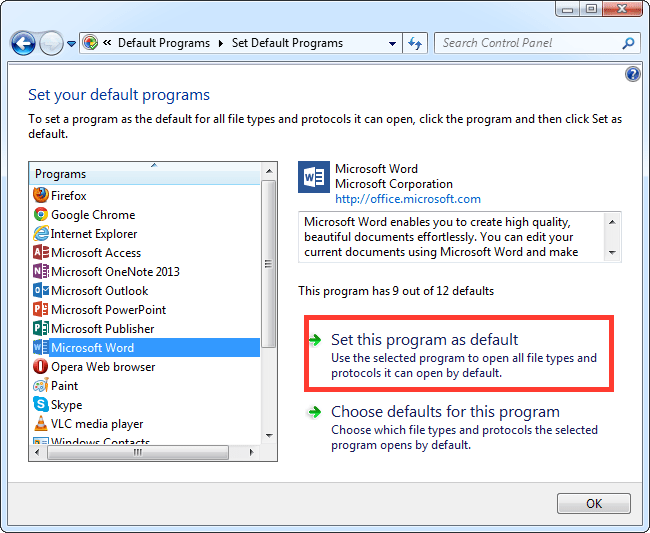Select the Google Chrome icon in list
Screen dimensions: 650x533
click(41, 214)
